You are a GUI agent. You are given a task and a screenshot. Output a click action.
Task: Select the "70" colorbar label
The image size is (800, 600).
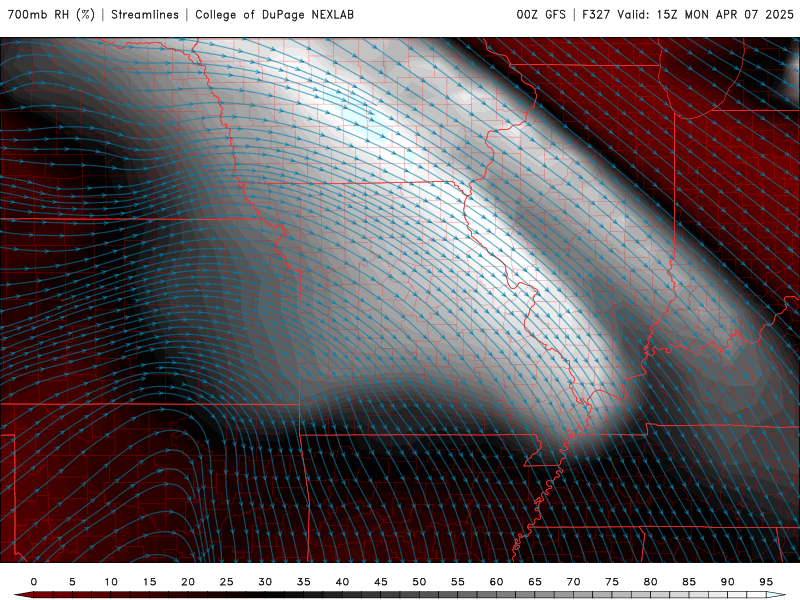573,582
